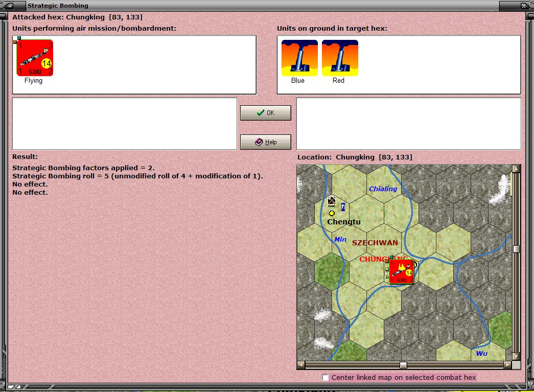The width and height of the screenshot is (534, 392).
Task: Click the 'Strategic Bombing roll = 5' result line
Action: [x=137, y=176]
